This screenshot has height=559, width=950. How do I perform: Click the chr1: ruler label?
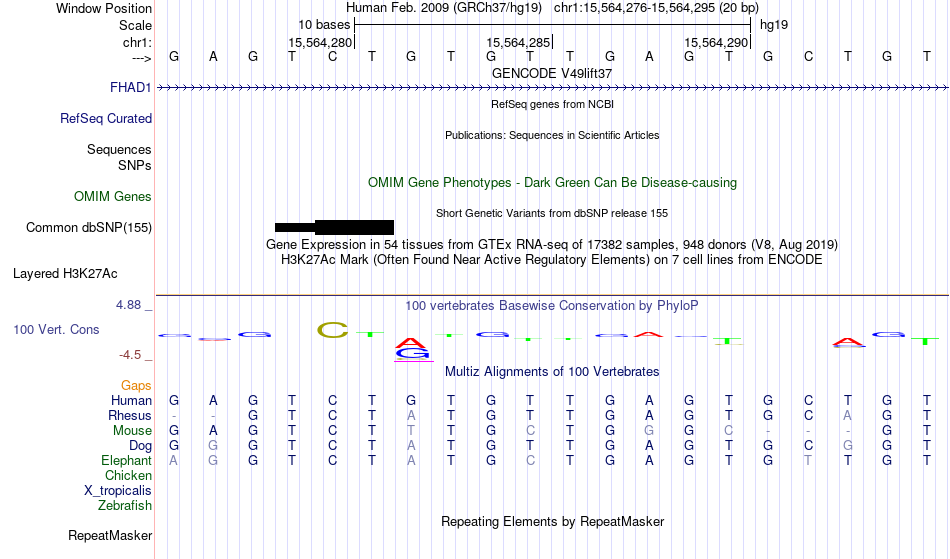pyautogui.click(x=137, y=42)
